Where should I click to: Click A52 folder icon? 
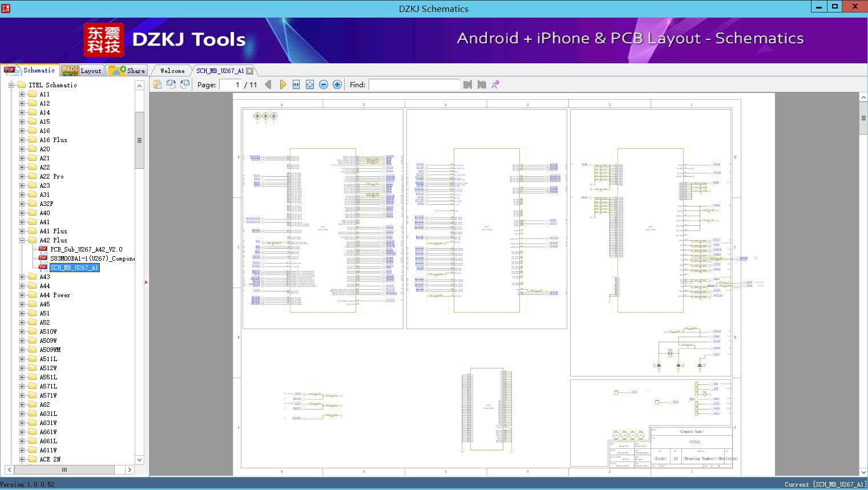coord(33,322)
